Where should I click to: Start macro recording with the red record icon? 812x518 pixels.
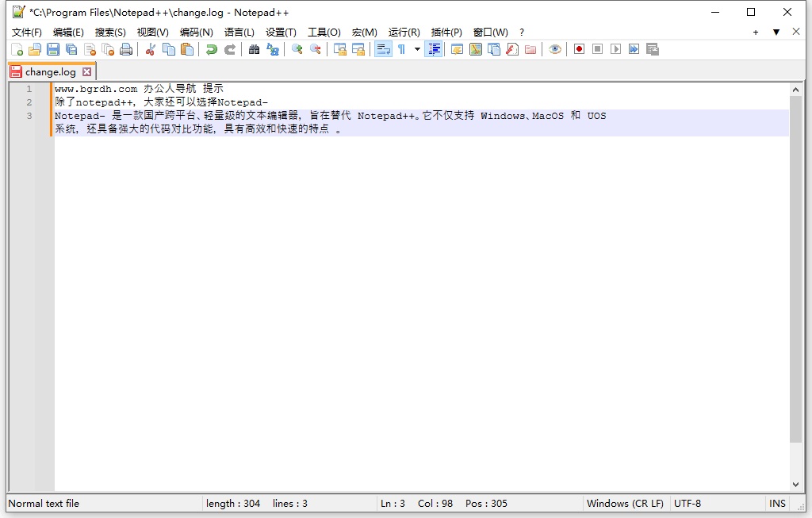pyautogui.click(x=579, y=48)
